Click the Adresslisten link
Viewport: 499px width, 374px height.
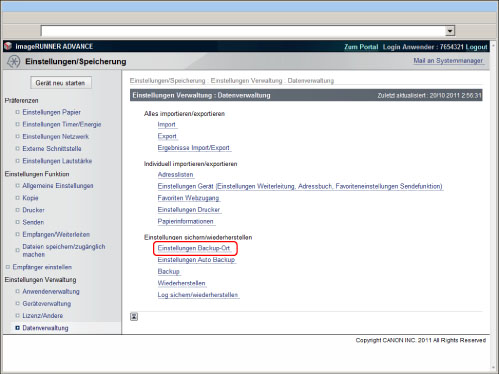coord(175,174)
